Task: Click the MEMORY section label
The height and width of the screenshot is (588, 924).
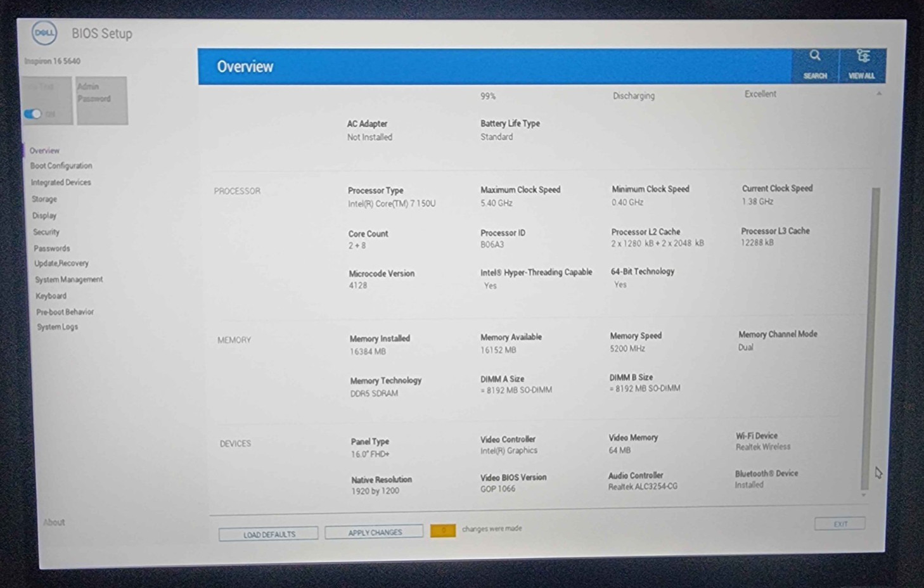Action: pyautogui.click(x=234, y=340)
